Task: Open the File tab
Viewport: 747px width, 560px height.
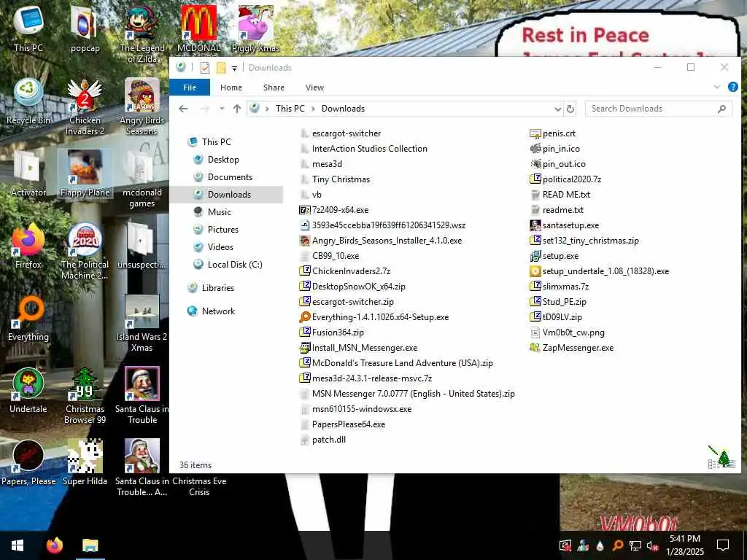Action: coord(190,87)
